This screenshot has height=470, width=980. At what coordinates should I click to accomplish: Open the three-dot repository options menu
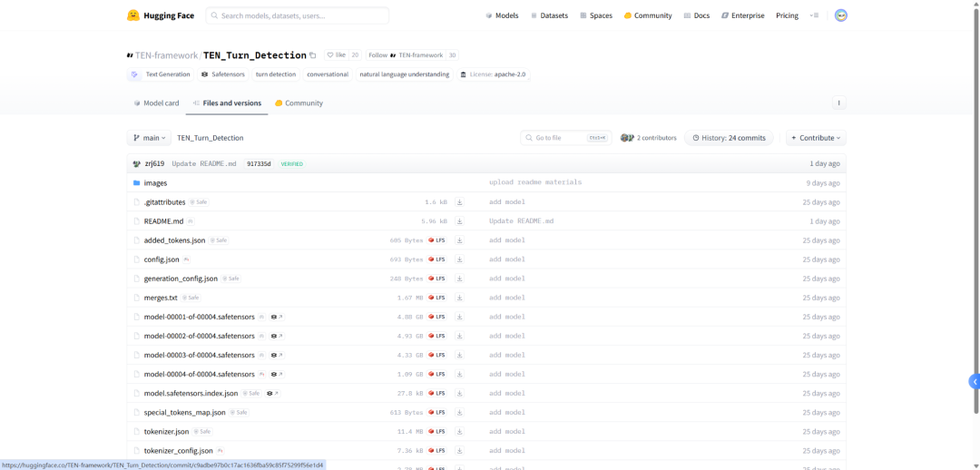pos(839,103)
